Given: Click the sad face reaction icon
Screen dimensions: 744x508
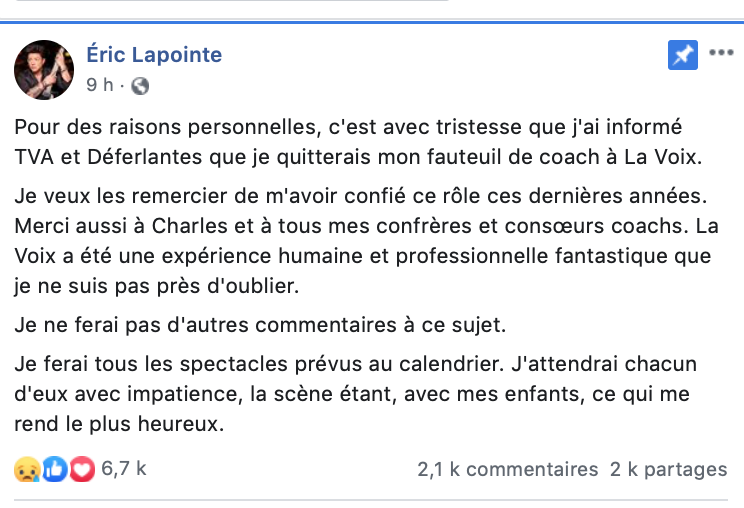Looking at the screenshot, I should (x=27, y=469).
